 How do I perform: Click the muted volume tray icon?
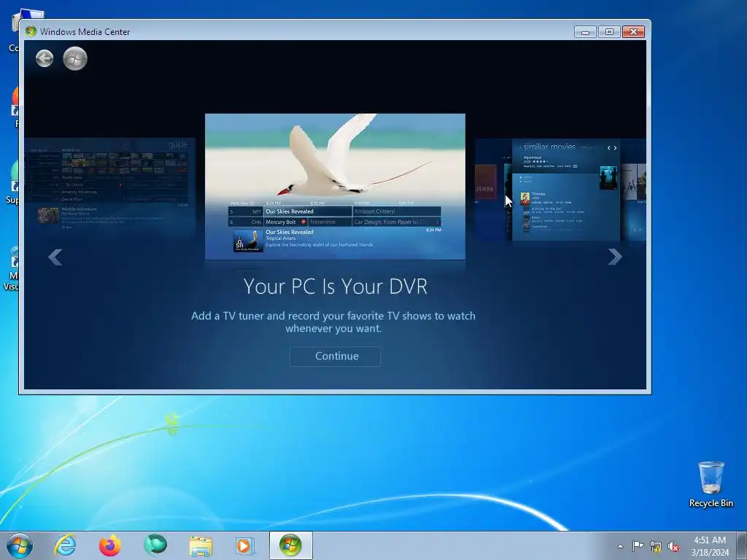pyautogui.click(x=673, y=547)
